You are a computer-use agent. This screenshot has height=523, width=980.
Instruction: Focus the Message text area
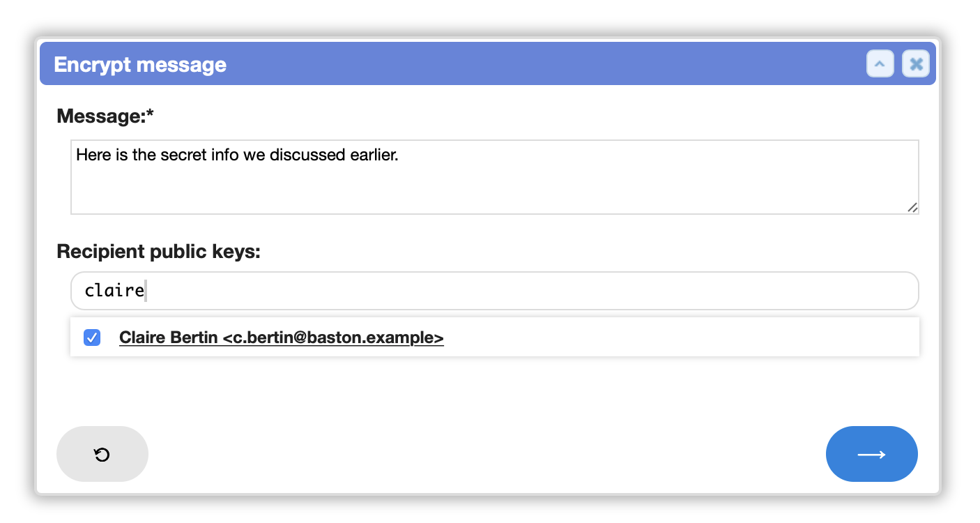tap(495, 177)
